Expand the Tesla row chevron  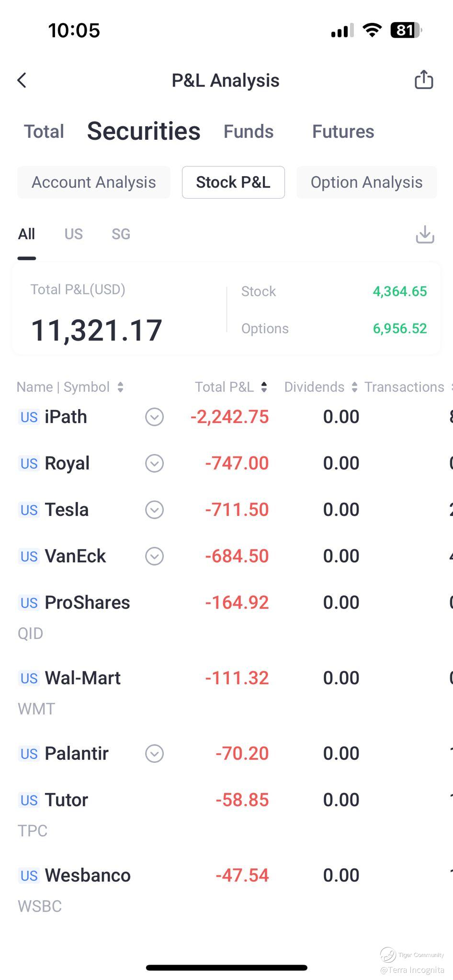tap(154, 510)
